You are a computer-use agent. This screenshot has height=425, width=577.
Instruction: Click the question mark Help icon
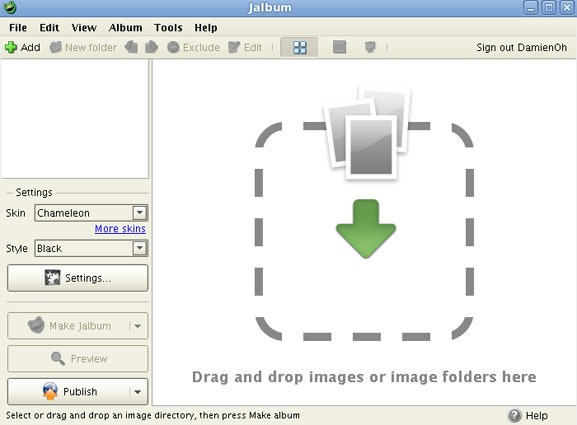(514, 415)
